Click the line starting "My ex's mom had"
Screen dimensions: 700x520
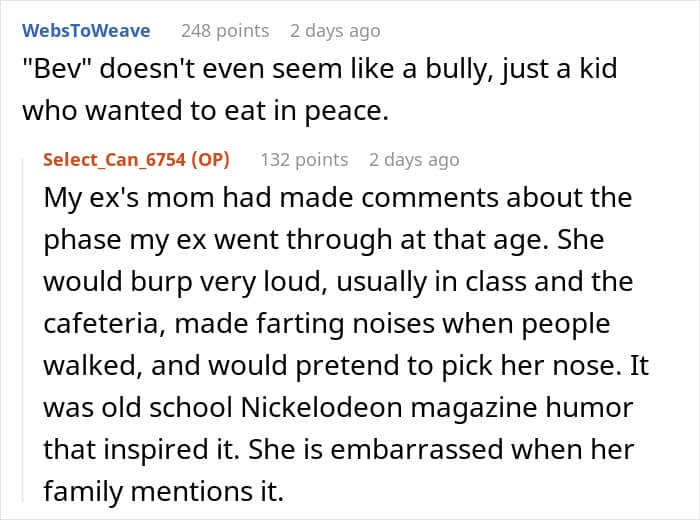pyautogui.click(x=338, y=197)
